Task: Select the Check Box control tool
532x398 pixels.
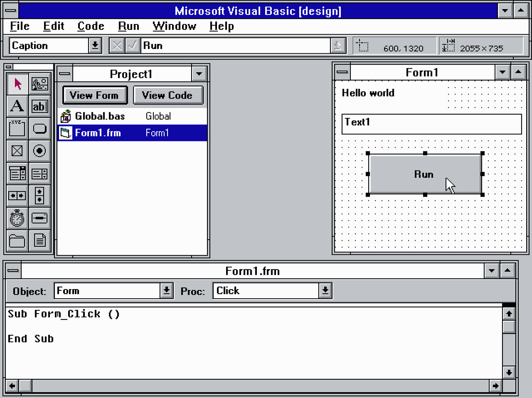Action: pos(17,151)
